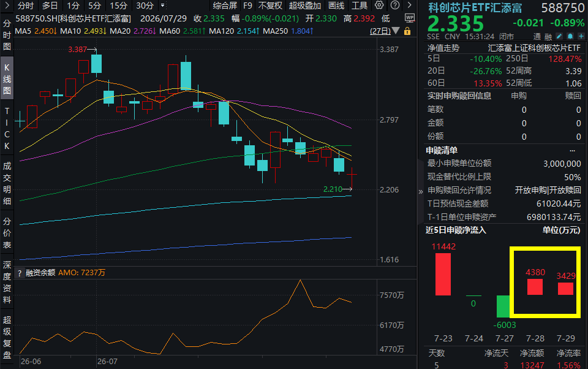Advance the top toolbar with the right chevron arrow
Image resolution: width=588 pixels, height=369 pixels.
pos(410,6)
